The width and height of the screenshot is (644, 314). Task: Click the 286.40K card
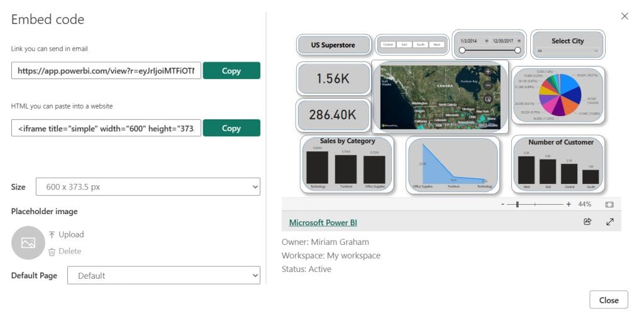pos(333,115)
